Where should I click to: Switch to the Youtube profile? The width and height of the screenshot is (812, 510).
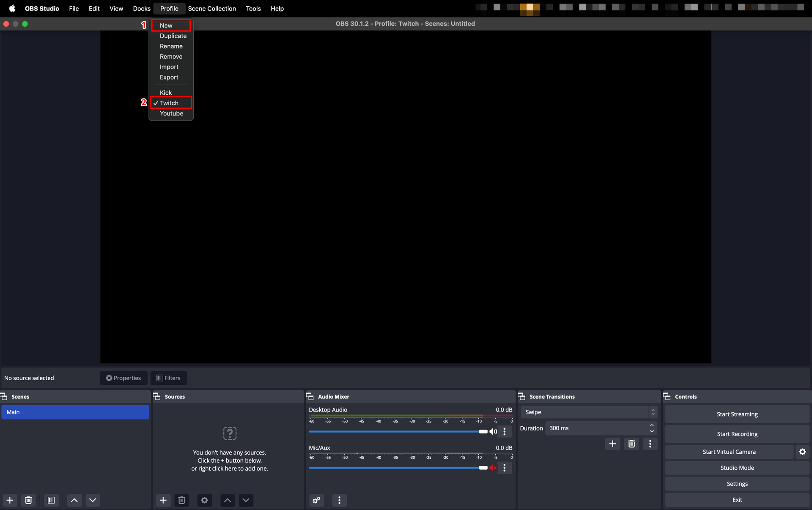(x=171, y=113)
